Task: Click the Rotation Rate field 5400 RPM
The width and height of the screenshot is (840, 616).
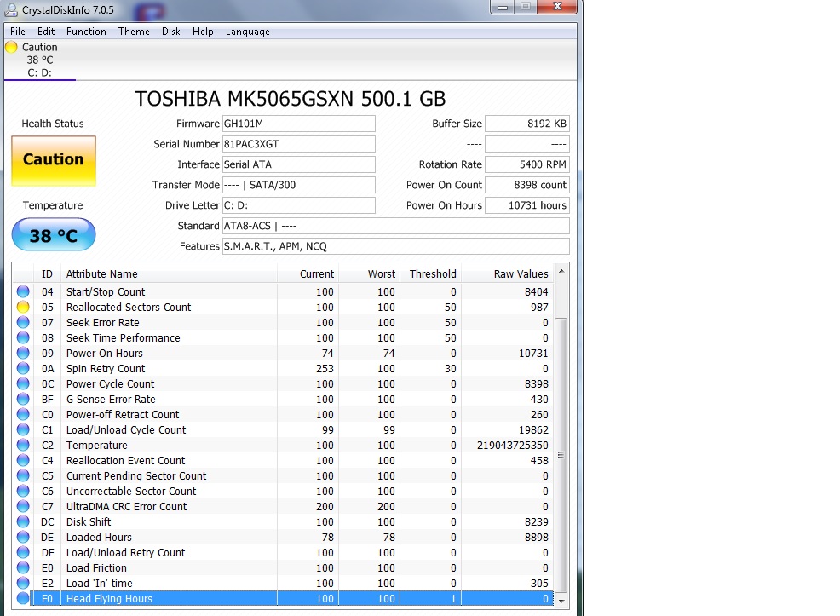Action: pyautogui.click(x=527, y=164)
